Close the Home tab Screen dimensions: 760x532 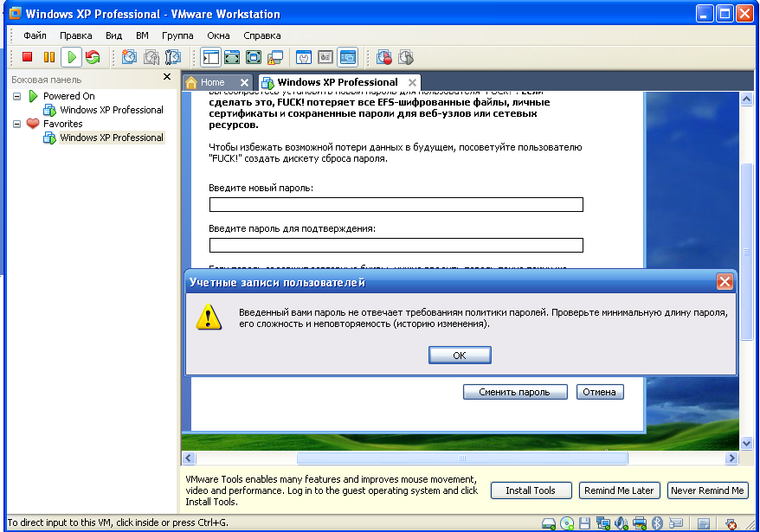coord(244,82)
